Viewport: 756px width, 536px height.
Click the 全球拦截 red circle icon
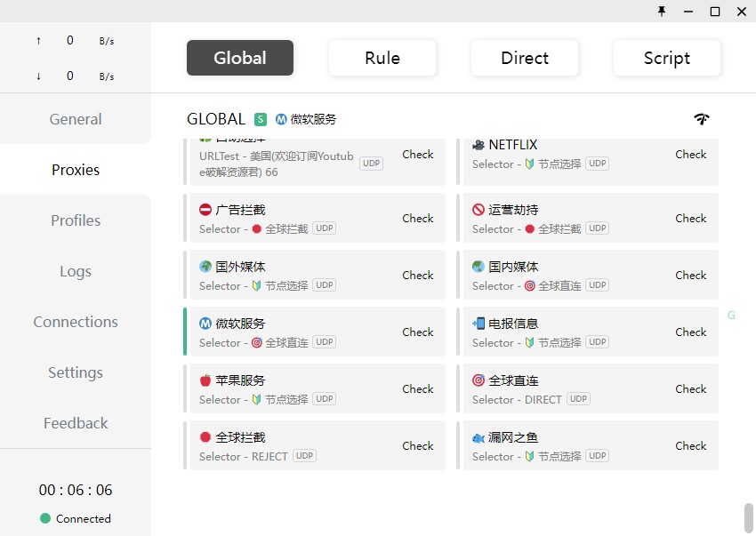click(x=205, y=437)
